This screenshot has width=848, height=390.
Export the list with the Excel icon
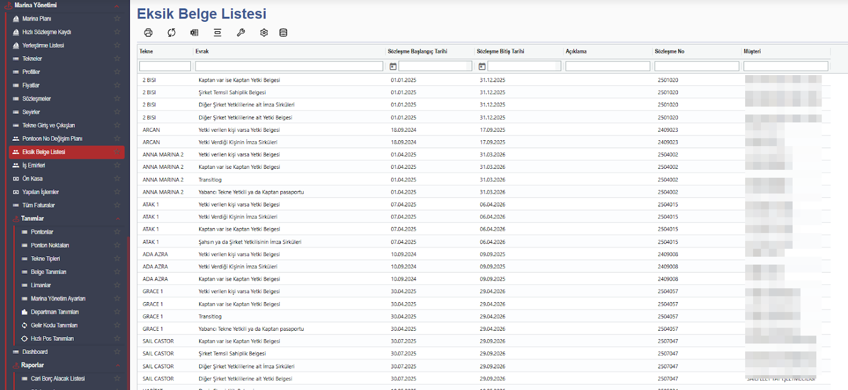click(194, 32)
